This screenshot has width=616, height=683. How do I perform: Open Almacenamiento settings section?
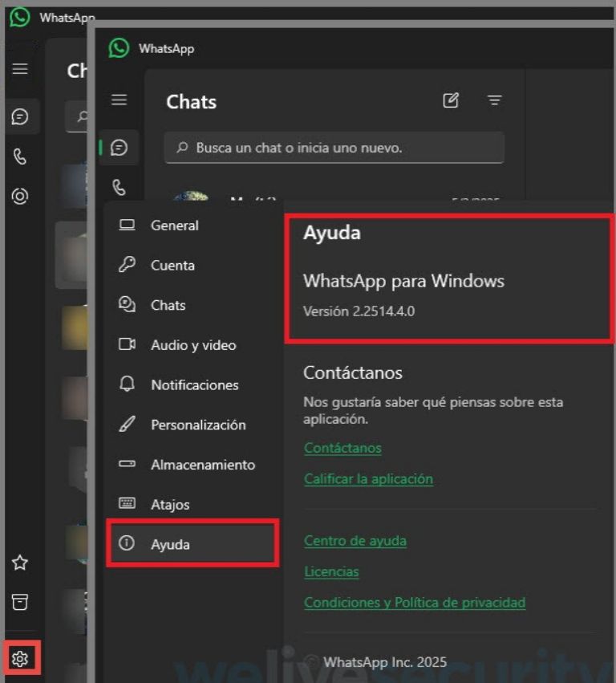[202, 465]
